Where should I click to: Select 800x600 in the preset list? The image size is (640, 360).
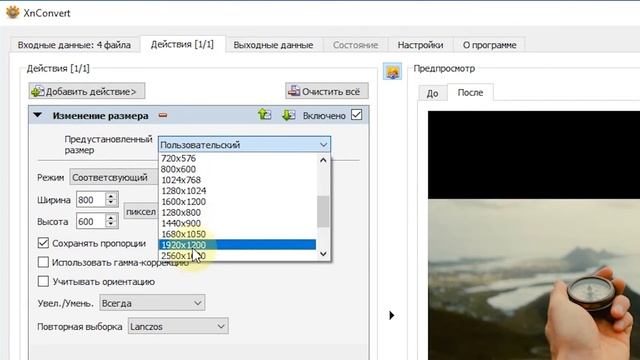(238, 169)
